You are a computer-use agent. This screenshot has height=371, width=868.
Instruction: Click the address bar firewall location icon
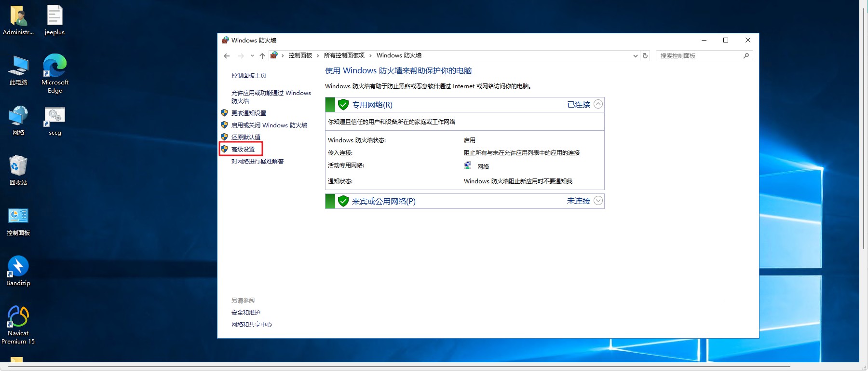click(x=274, y=55)
